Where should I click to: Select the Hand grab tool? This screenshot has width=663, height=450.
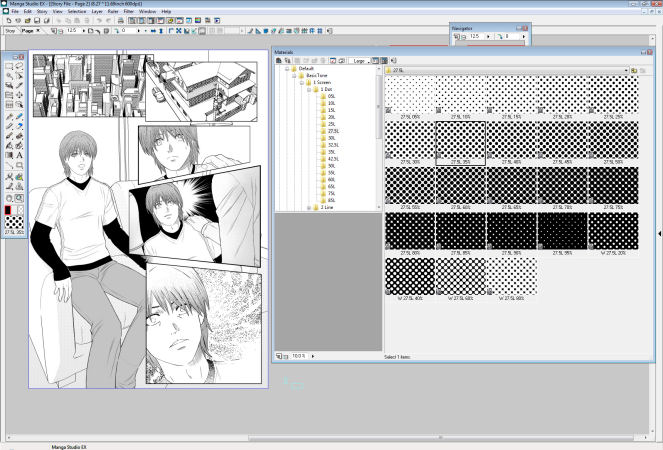point(9,198)
